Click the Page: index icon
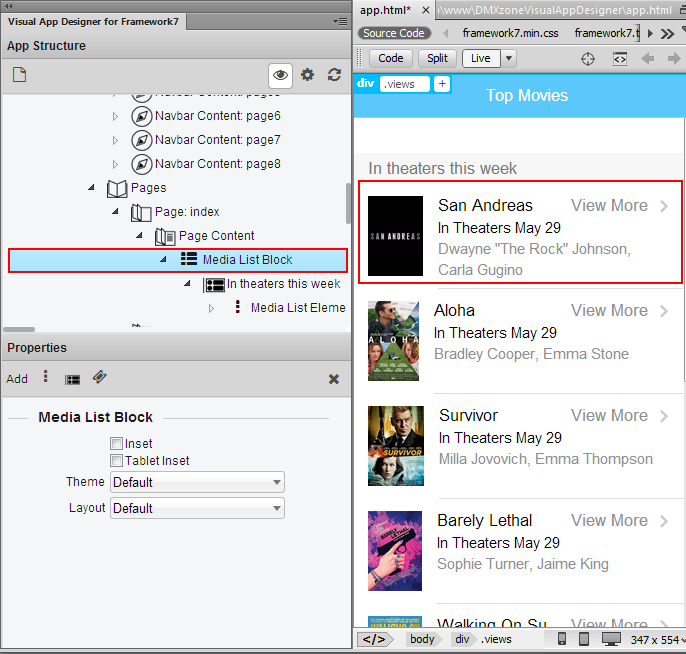686x654 pixels. pyautogui.click(x=141, y=213)
